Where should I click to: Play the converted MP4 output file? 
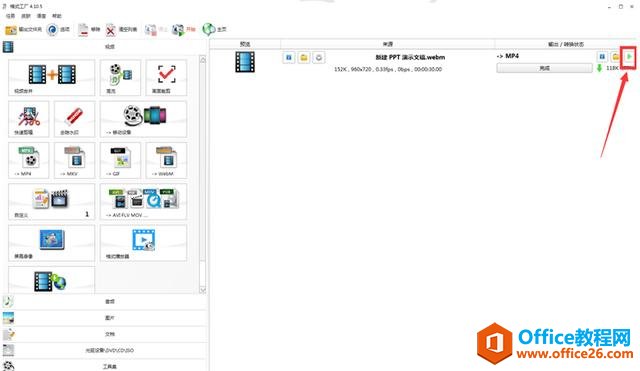click(629, 57)
